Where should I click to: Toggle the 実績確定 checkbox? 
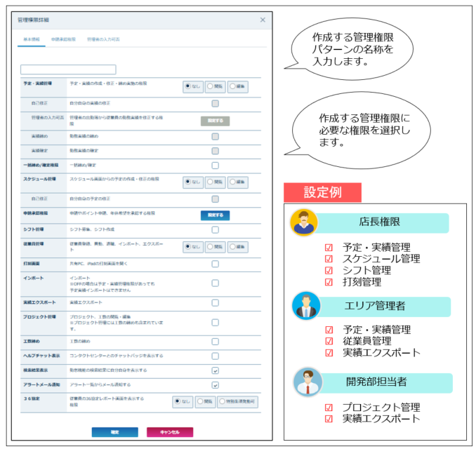coord(216,151)
